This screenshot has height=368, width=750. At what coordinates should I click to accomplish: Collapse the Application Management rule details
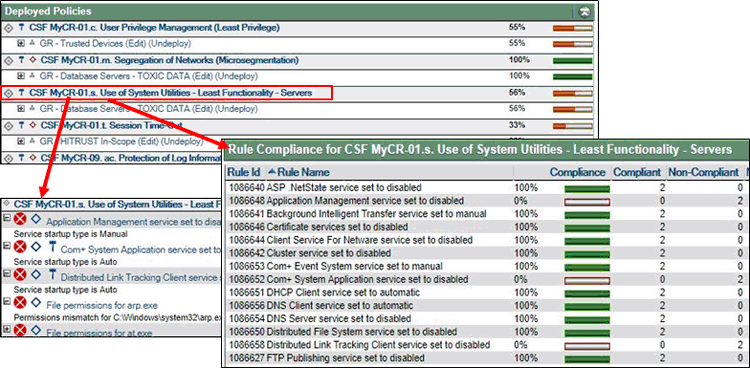point(7,218)
